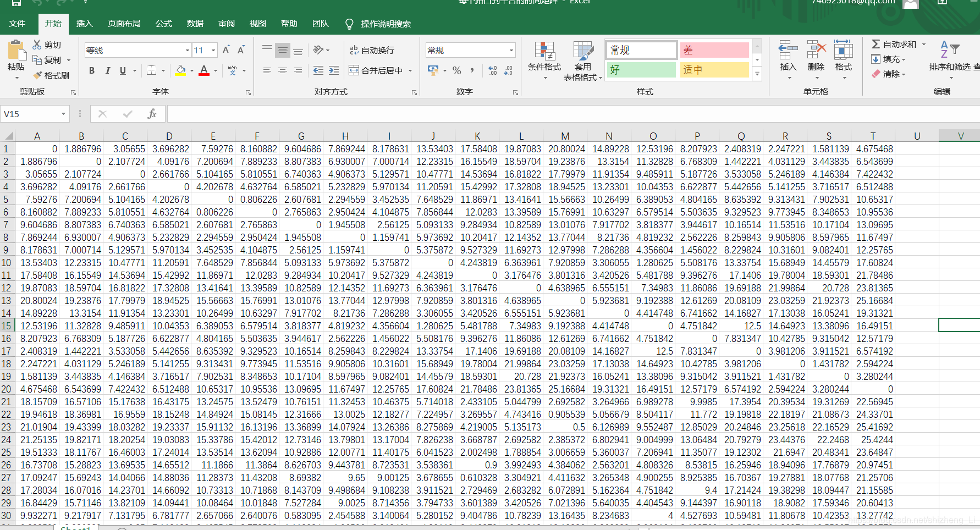The width and height of the screenshot is (980, 530).
Task: Click the orientation text angle icon
Action: click(318, 50)
